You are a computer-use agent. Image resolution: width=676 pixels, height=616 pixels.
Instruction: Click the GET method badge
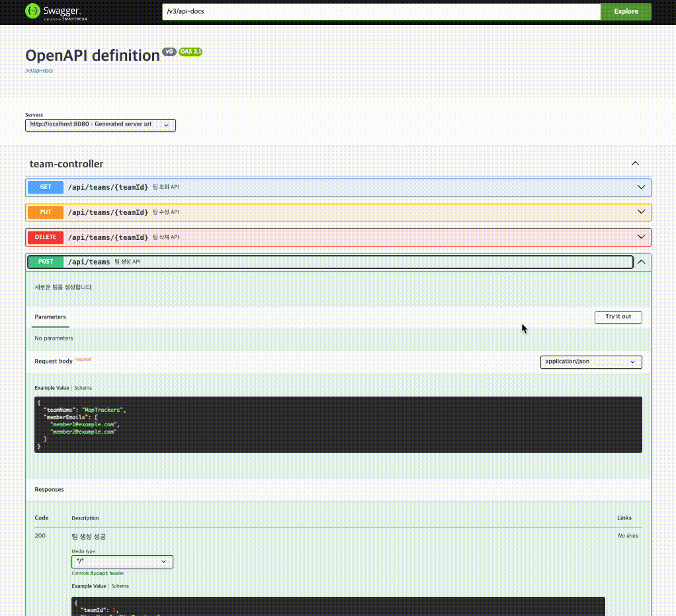(x=46, y=188)
